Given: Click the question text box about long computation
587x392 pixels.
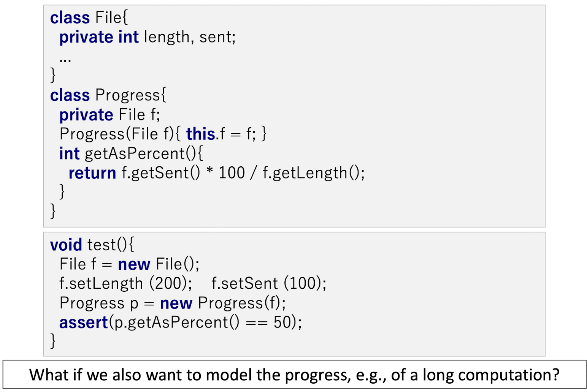Looking at the screenshot, I should pos(294,375).
